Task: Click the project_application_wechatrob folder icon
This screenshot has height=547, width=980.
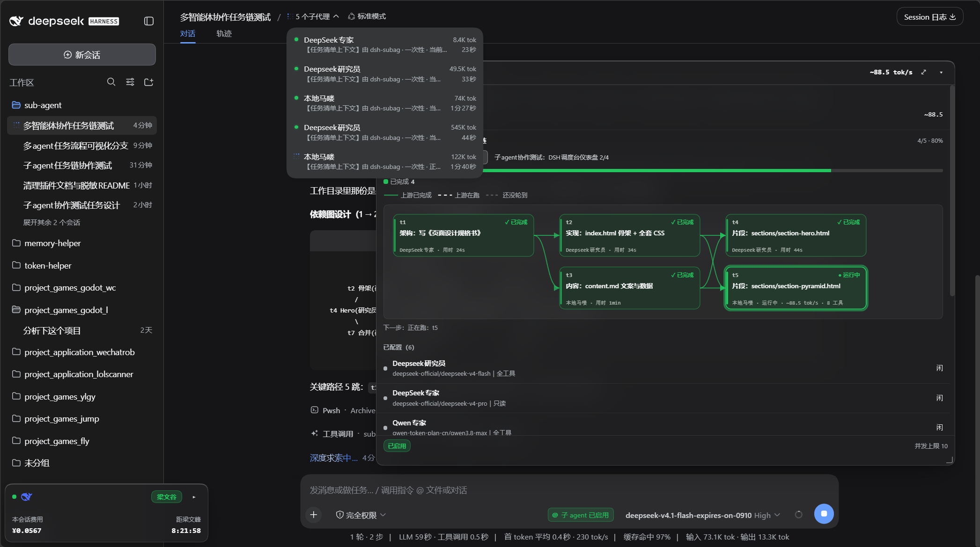Action: click(16, 352)
